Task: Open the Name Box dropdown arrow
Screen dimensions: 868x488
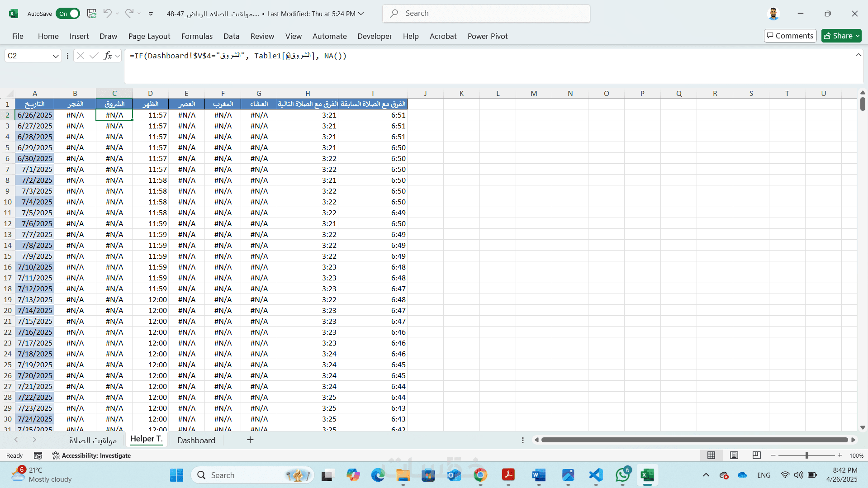Action: (56, 56)
